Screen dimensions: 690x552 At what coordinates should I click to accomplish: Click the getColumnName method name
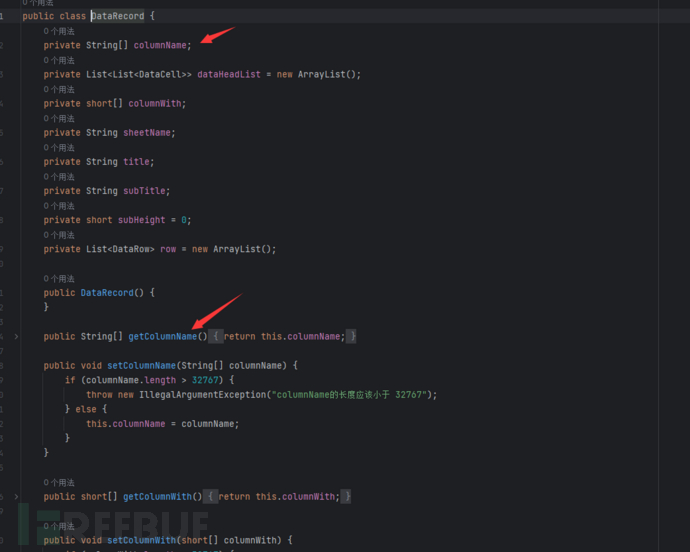coord(163,337)
